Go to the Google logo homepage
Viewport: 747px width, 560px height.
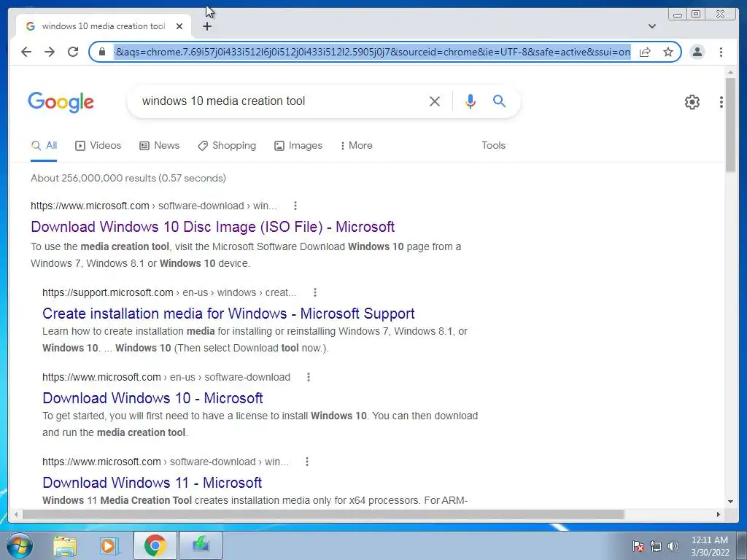coord(61,102)
